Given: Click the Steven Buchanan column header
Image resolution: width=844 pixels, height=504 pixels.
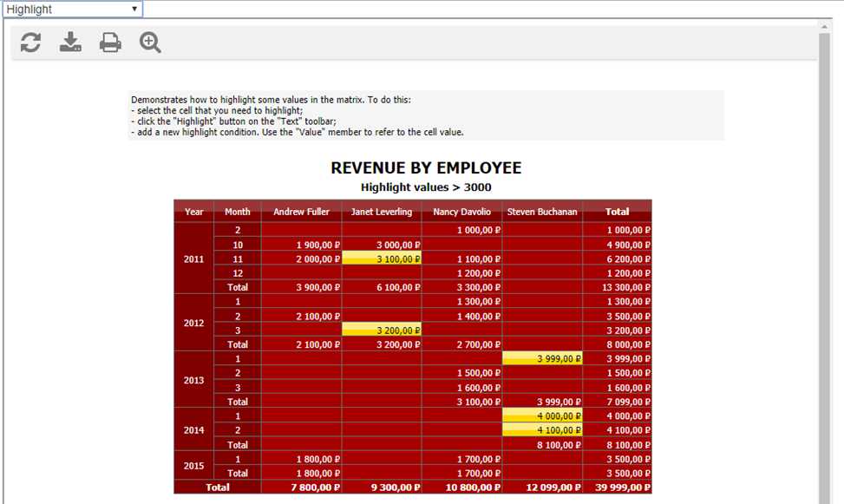Looking at the screenshot, I should (542, 212).
